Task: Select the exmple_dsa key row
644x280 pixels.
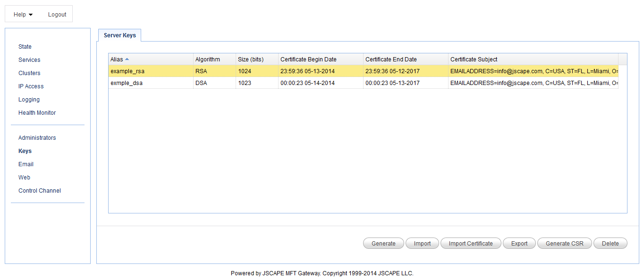Action: [127, 83]
